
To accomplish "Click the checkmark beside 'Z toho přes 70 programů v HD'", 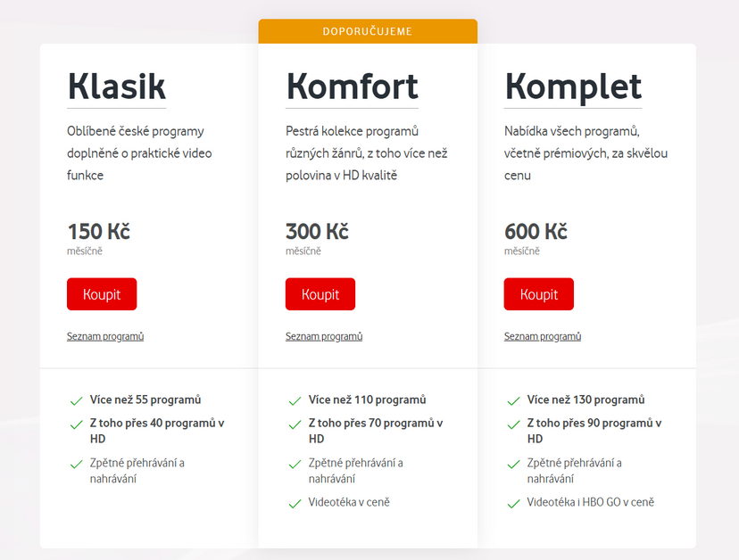I will point(295,424).
